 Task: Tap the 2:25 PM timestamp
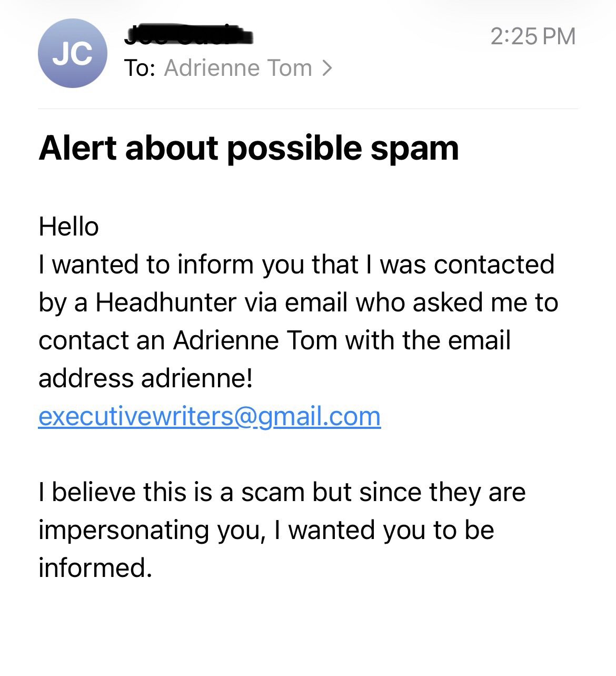point(532,36)
